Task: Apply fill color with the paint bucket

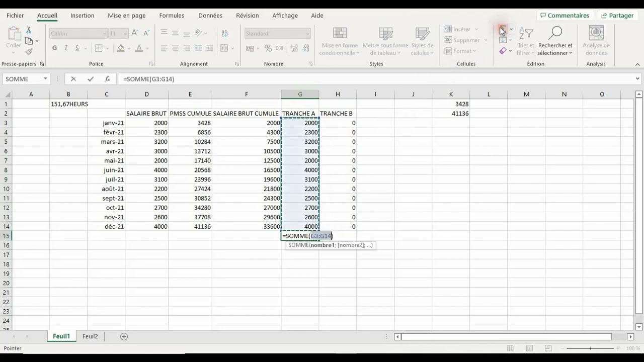Action: [x=120, y=48]
